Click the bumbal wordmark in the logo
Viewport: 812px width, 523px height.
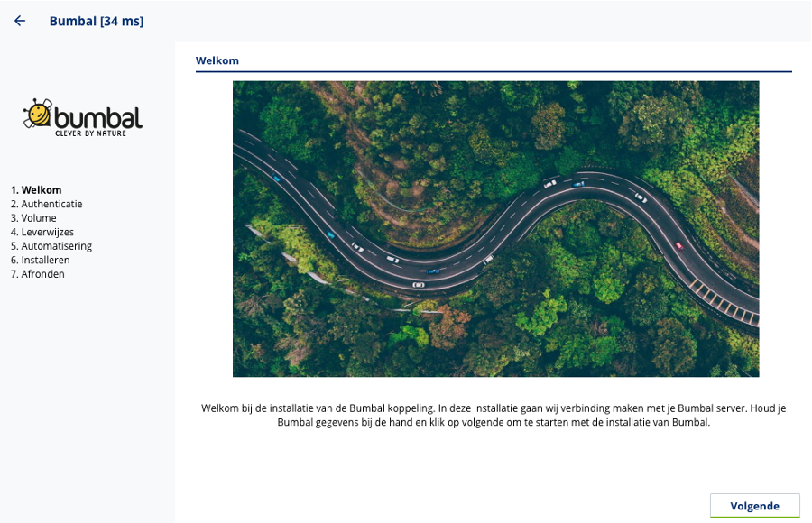tap(97, 117)
